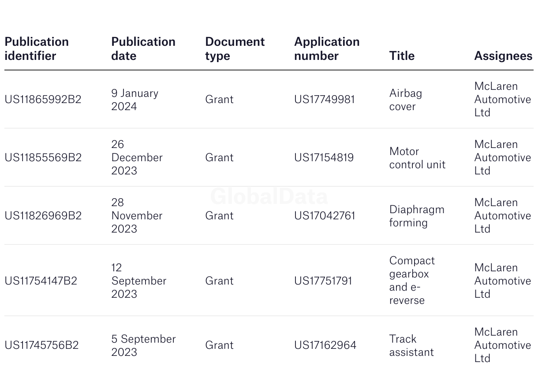The width and height of the screenshot is (538, 392).
Task: Click the Publication identifier column header
Action: (x=37, y=49)
